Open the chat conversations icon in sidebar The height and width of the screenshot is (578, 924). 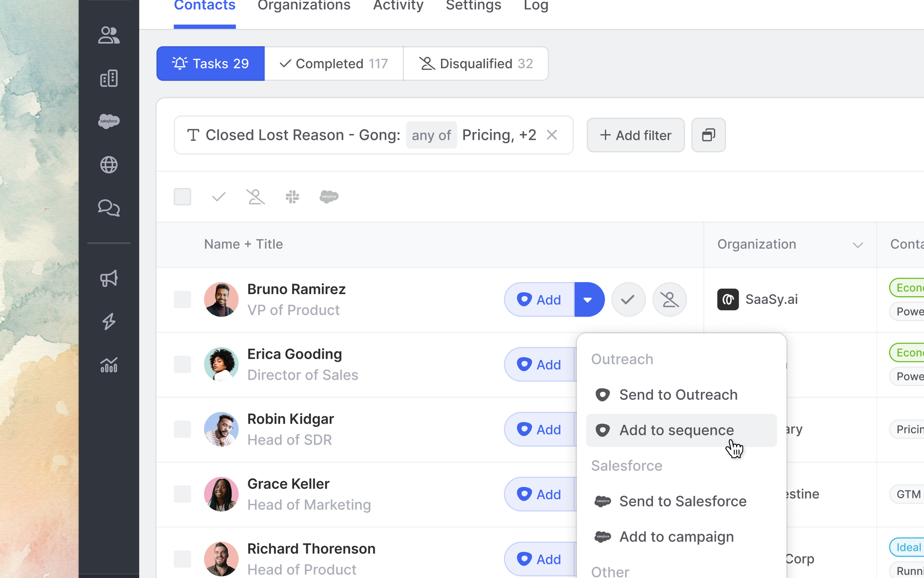(x=109, y=208)
